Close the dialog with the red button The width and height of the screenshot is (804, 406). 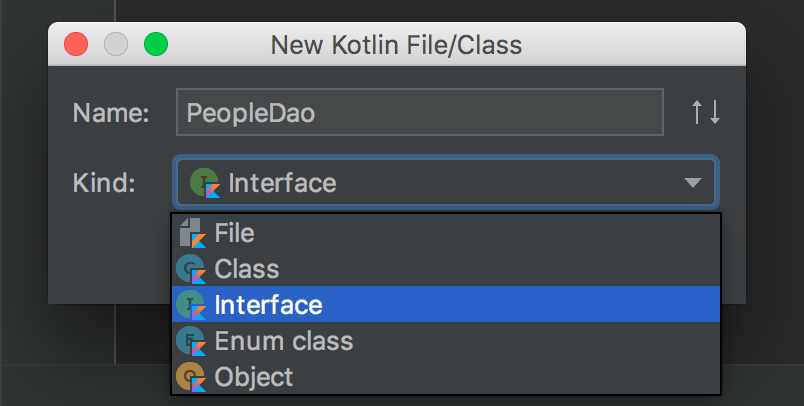click(x=76, y=44)
